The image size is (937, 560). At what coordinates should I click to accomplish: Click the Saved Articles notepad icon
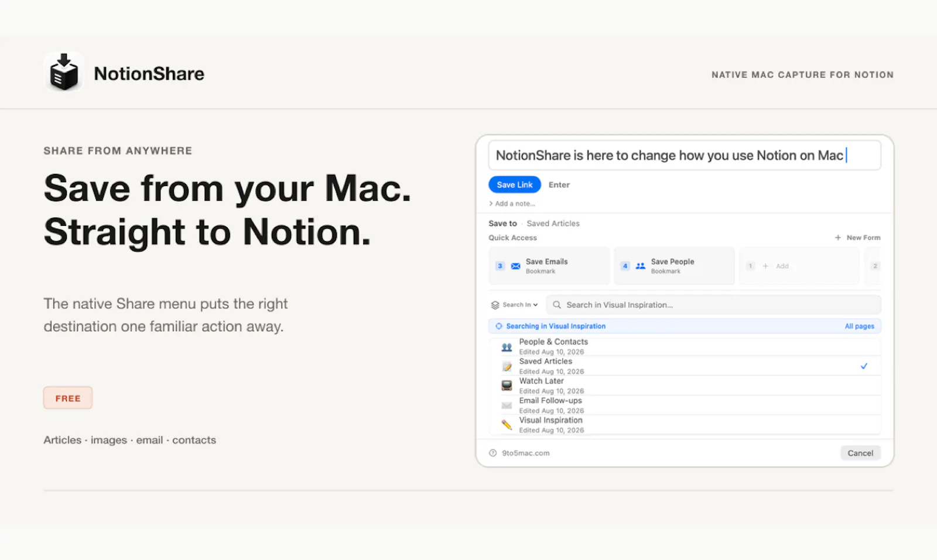507,366
